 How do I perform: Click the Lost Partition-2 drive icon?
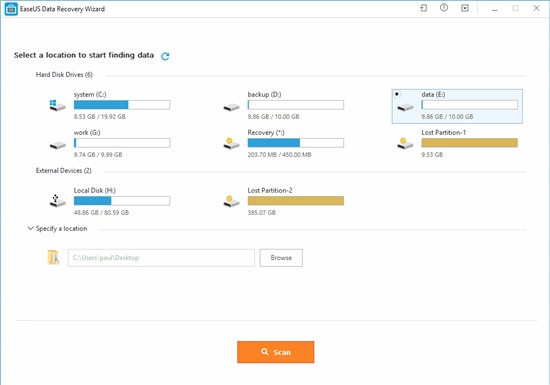click(232, 201)
